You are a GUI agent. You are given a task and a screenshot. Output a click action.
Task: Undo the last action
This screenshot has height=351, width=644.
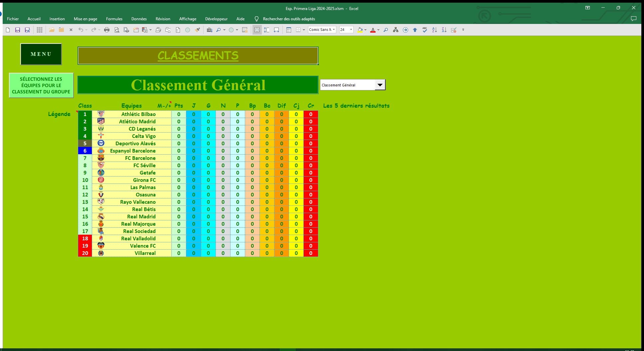coord(80,30)
